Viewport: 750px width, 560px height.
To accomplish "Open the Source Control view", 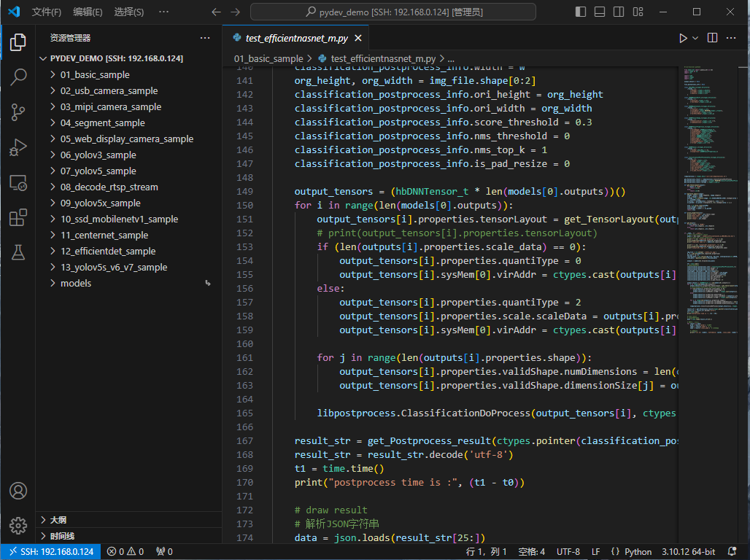I will [18, 112].
